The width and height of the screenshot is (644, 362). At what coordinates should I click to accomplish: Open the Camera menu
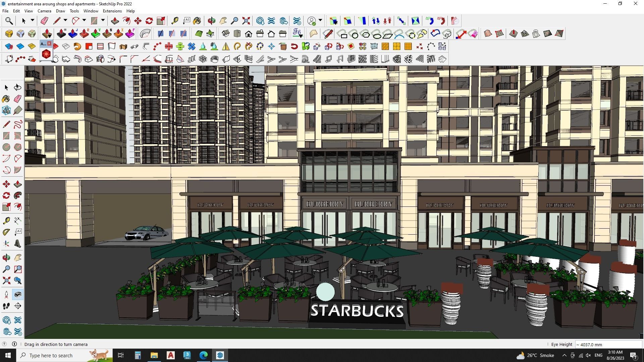(44, 11)
